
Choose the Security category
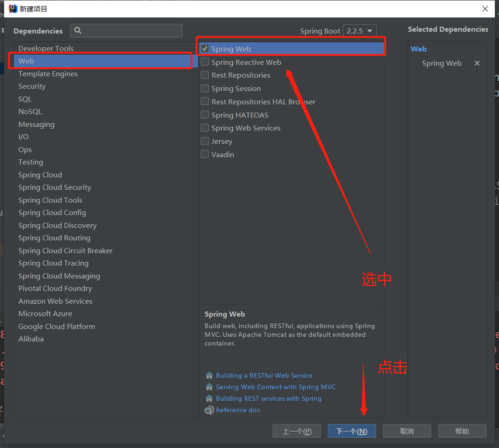pos(106,86)
